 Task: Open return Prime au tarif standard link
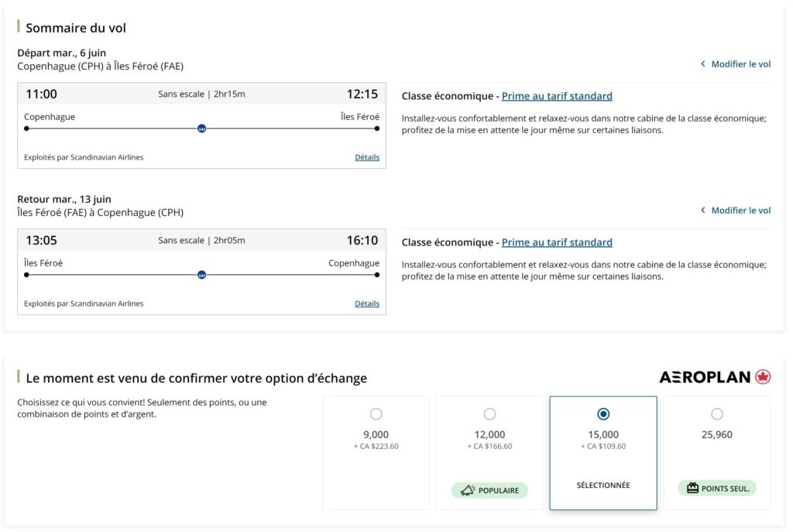[x=557, y=242]
